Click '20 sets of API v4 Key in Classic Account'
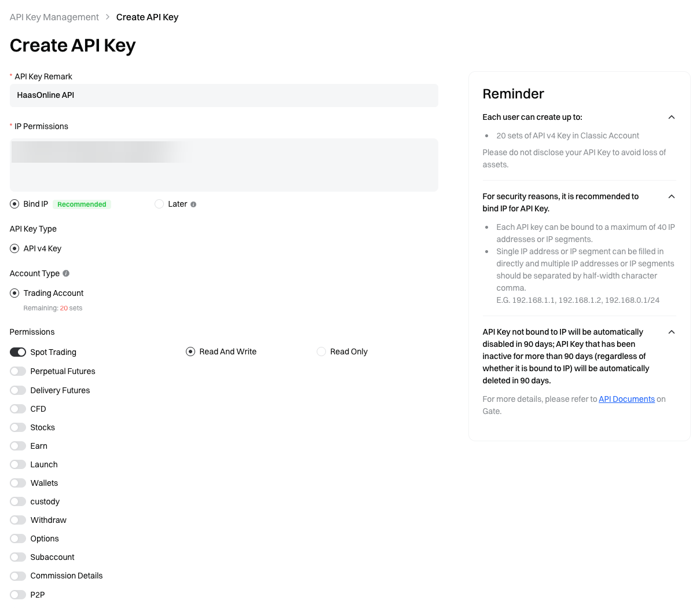The image size is (700, 608). (x=567, y=135)
